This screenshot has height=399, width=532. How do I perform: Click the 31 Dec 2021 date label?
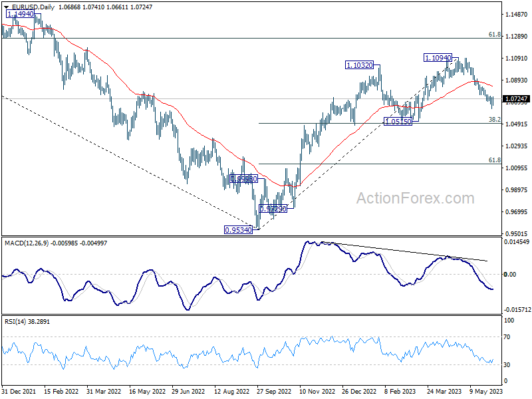click(20, 392)
